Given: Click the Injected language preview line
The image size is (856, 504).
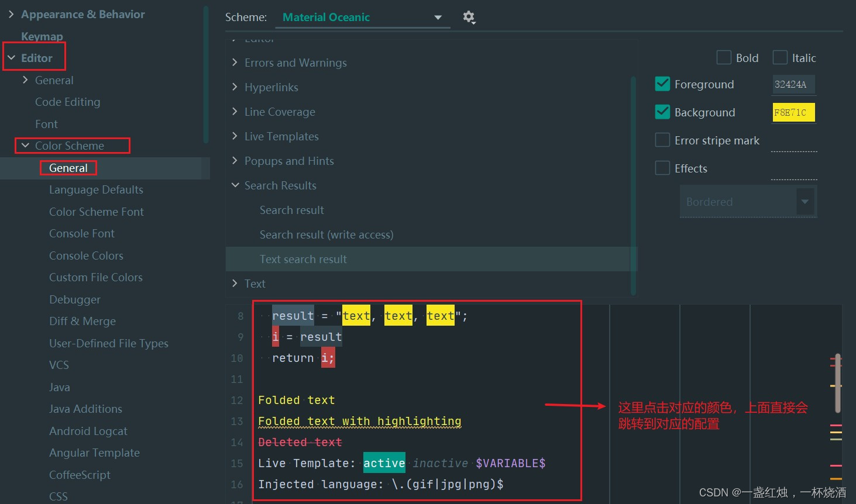Looking at the screenshot, I should coord(381,484).
